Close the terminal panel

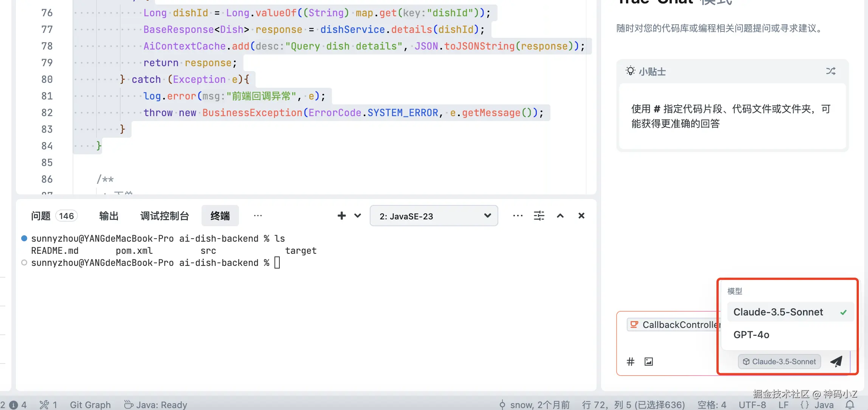pyautogui.click(x=581, y=216)
